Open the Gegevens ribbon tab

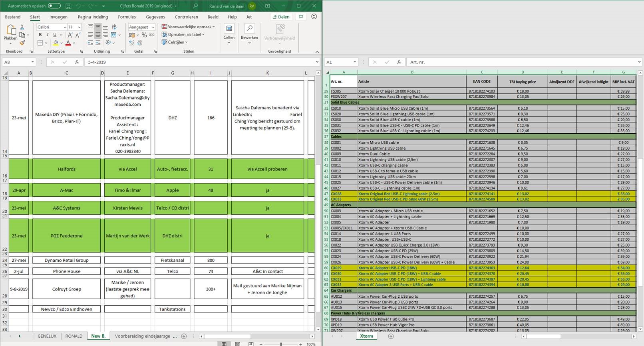155,17
